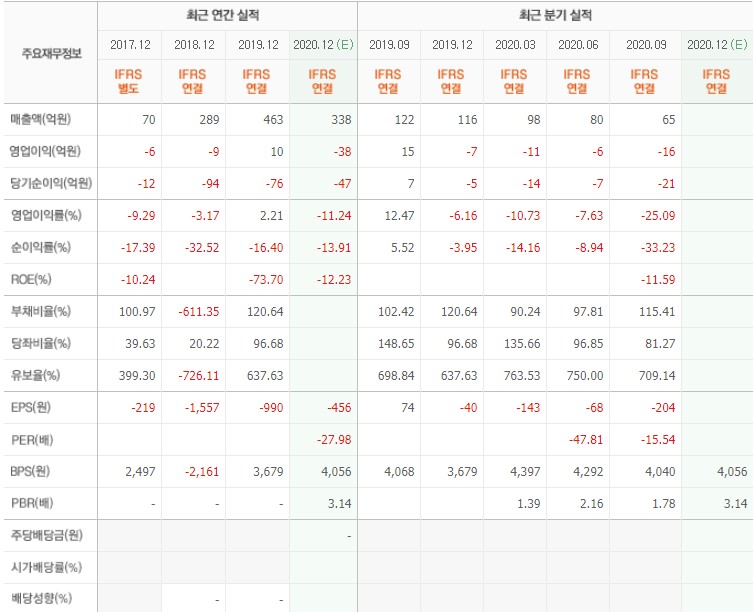
Task: Click reserve ratio value 763.53
Action: click(522, 376)
